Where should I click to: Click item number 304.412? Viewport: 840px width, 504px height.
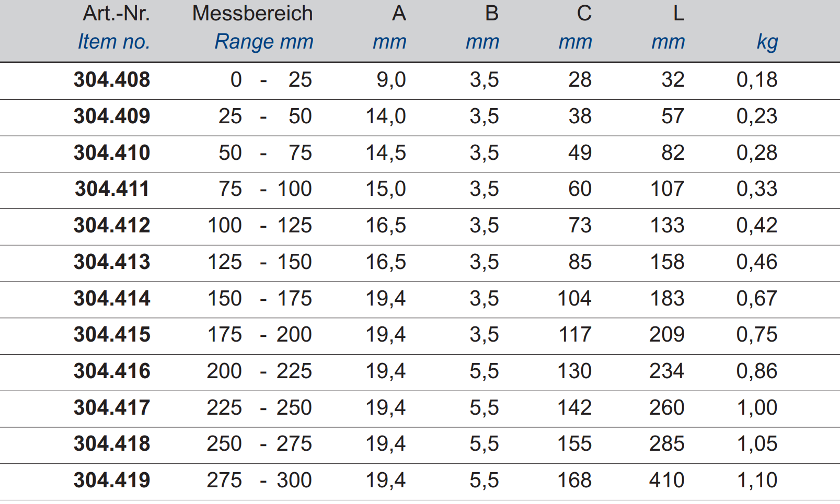(x=112, y=226)
